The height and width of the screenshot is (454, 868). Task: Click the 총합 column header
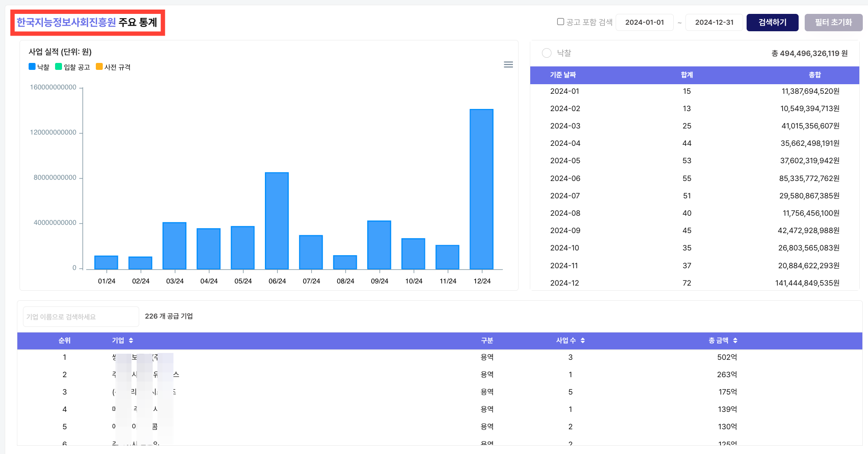pyautogui.click(x=815, y=75)
